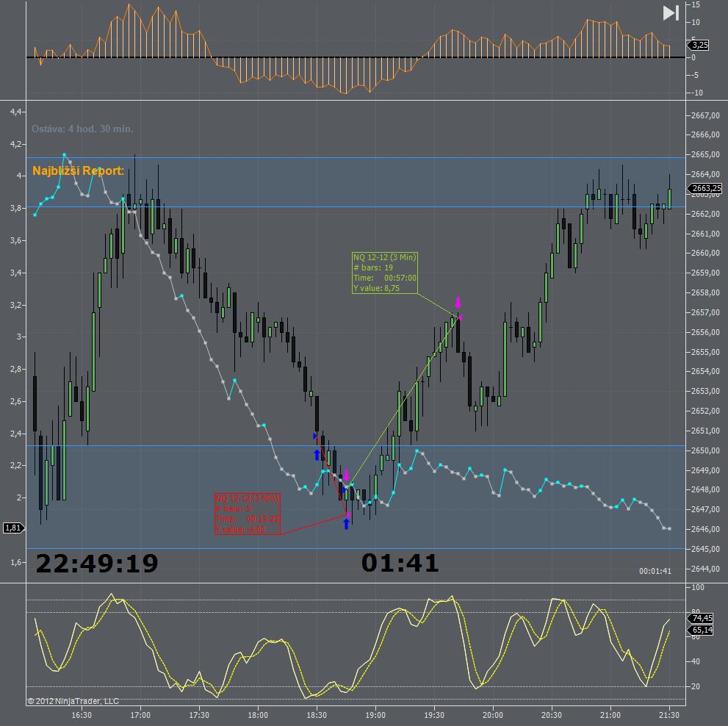
Task: Click the 'Najbližší Report:' label
Action: (x=78, y=171)
